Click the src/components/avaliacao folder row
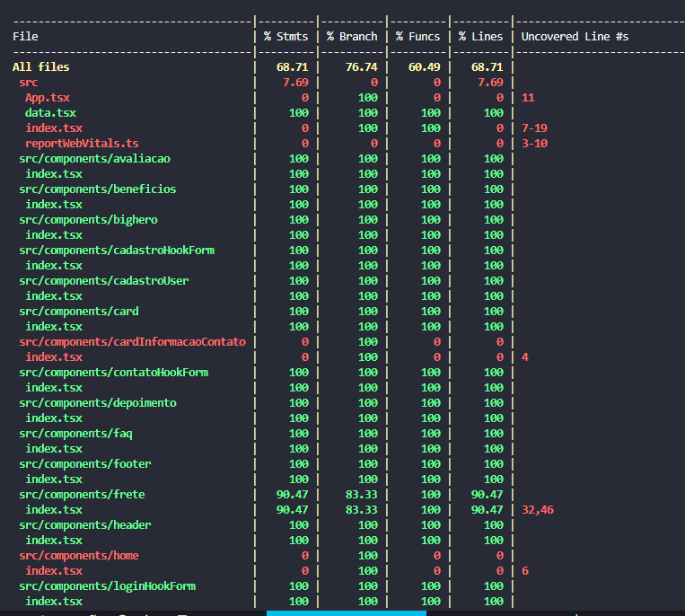 point(95,159)
